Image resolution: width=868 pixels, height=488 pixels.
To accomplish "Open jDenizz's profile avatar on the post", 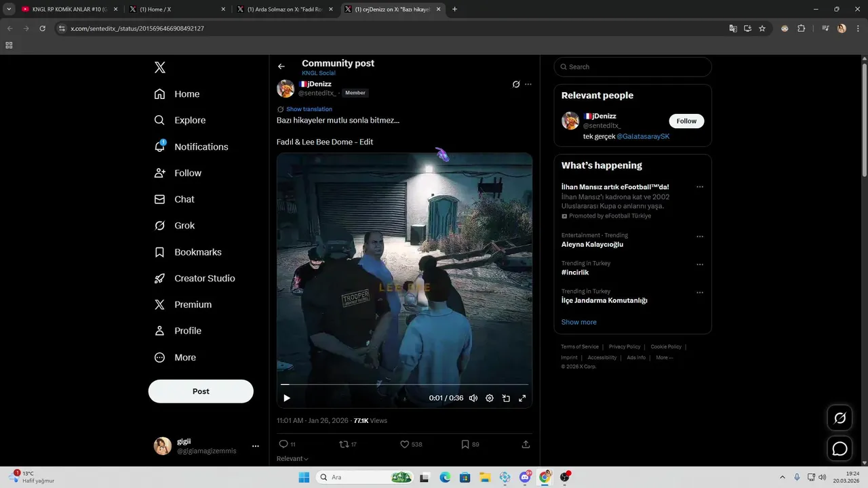I will pyautogui.click(x=285, y=89).
